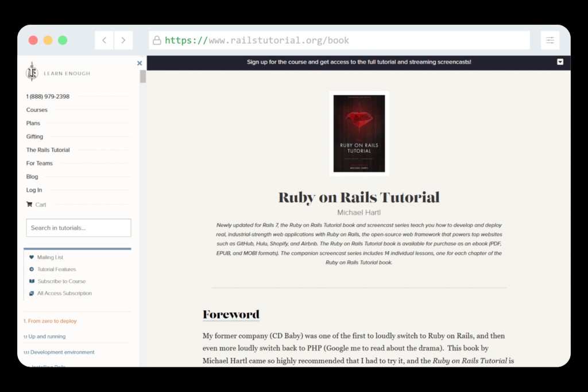Image resolution: width=588 pixels, height=392 pixels.
Task: Close the sidebar with the X icon
Action: [140, 63]
